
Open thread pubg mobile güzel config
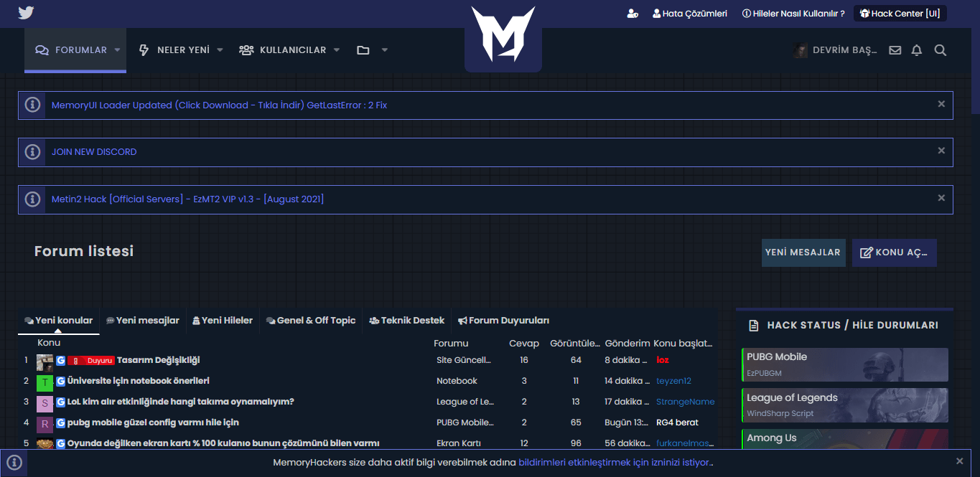[x=153, y=422]
